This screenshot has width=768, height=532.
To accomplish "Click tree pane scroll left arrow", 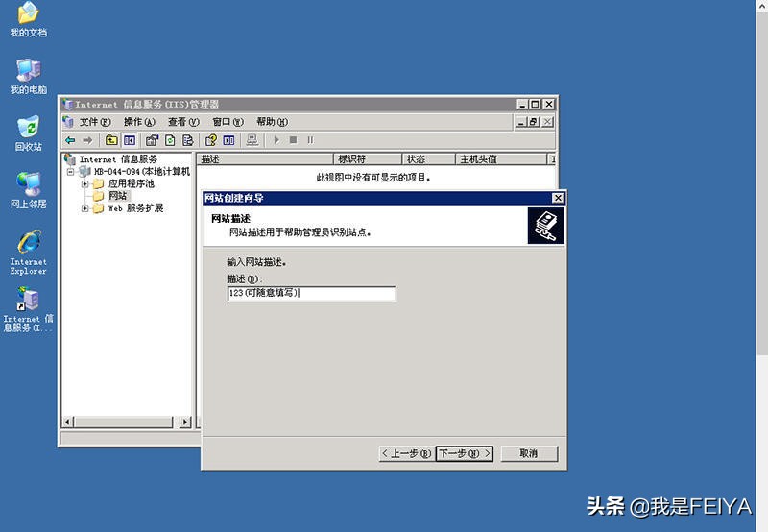I will (x=68, y=422).
